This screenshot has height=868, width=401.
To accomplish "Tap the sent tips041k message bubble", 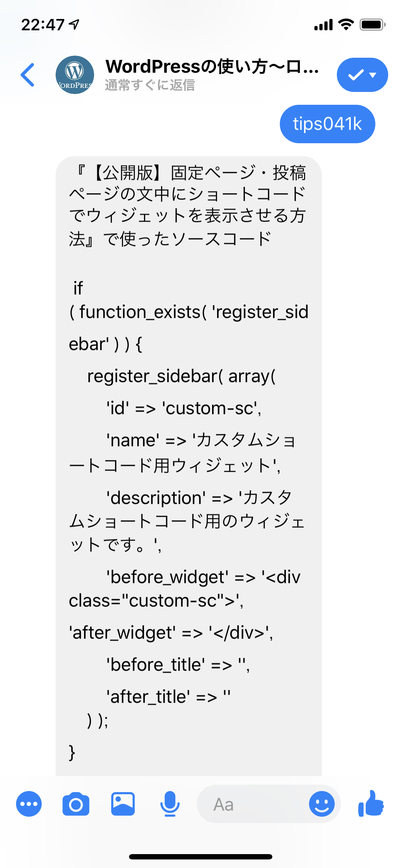I will pyautogui.click(x=328, y=124).
